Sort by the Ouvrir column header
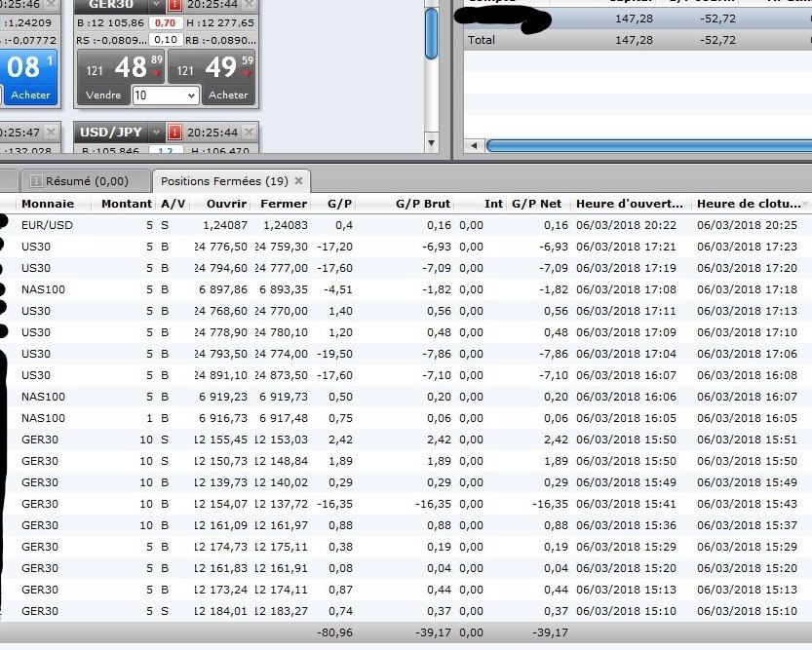The height and width of the screenshot is (650, 812). [x=226, y=204]
